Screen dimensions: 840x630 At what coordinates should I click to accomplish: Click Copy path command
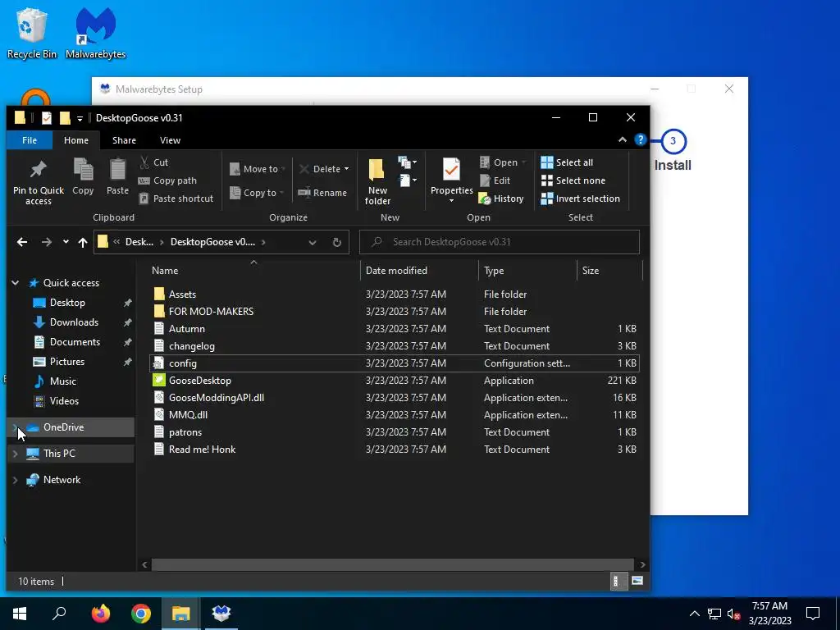167,180
